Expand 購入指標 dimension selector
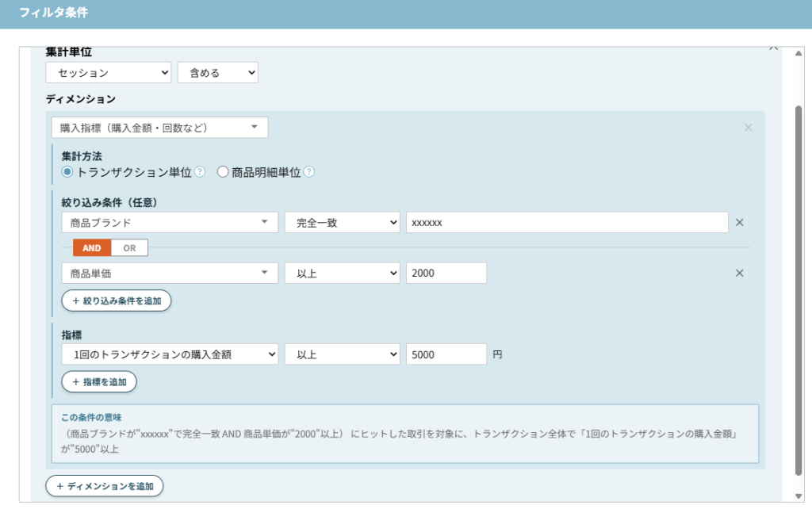Screen dimensions: 812x509 (x=159, y=128)
